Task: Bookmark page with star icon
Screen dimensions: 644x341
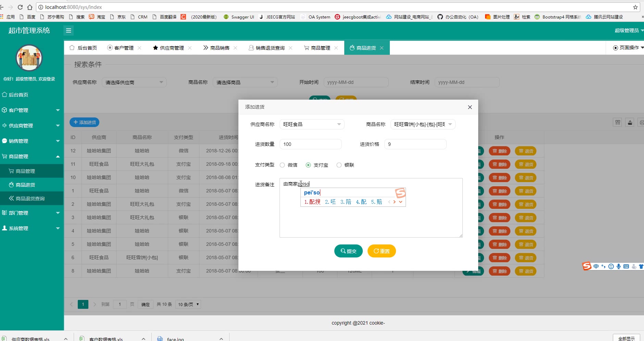Action: point(635,7)
